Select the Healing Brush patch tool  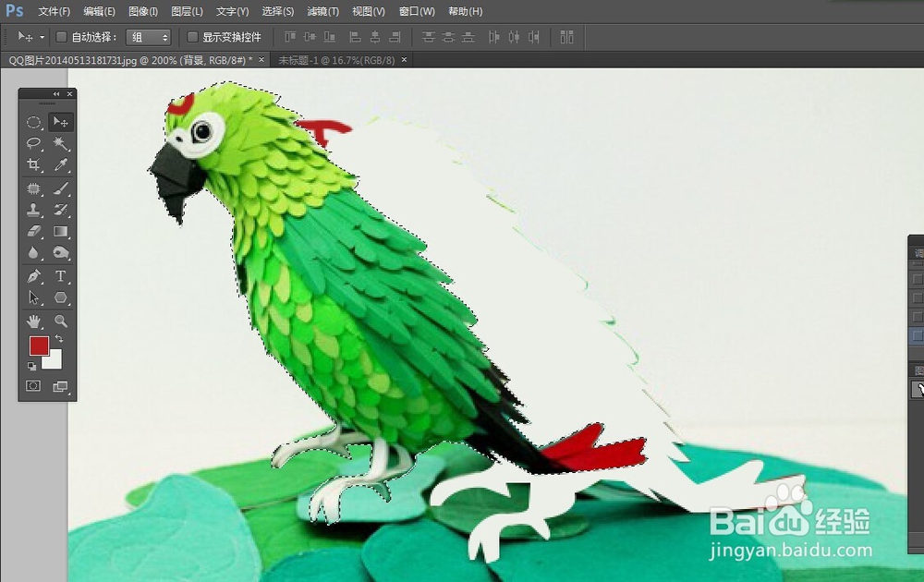[33, 188]
